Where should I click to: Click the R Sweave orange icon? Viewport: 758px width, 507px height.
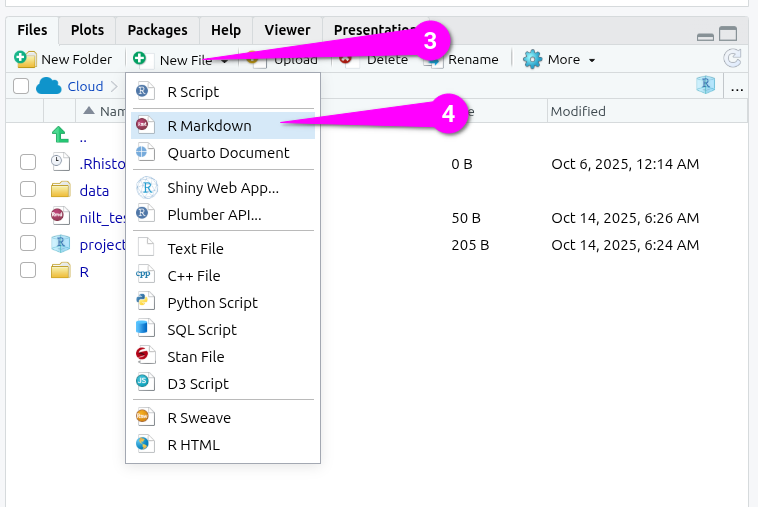pyautogui.click(x=145, y=417)
